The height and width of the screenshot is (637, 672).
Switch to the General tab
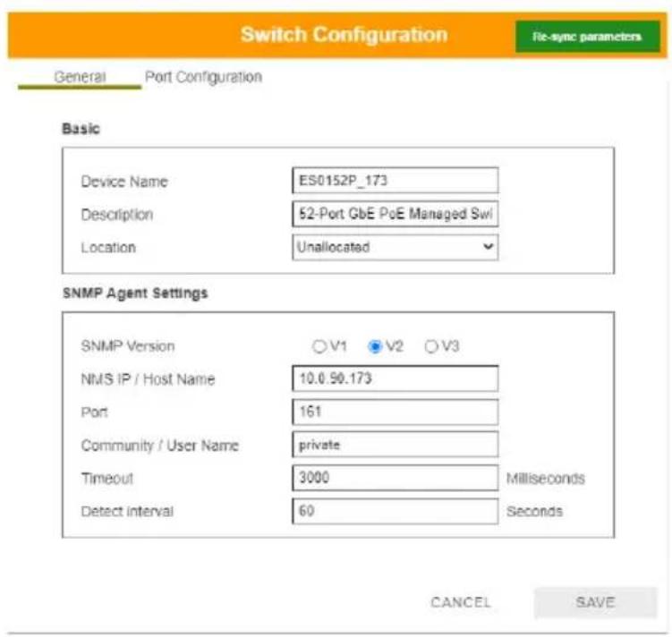(80, 78)
